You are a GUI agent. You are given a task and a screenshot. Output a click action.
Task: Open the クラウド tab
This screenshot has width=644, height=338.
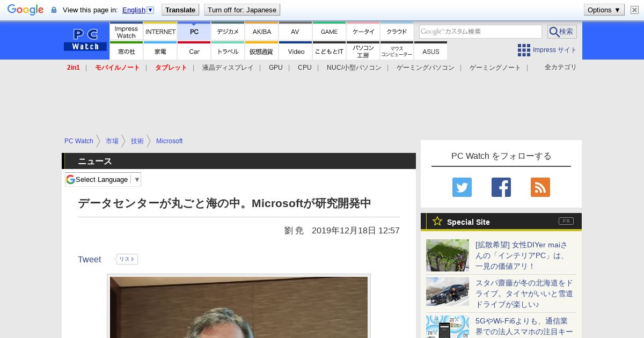click(x=397, y=31)
